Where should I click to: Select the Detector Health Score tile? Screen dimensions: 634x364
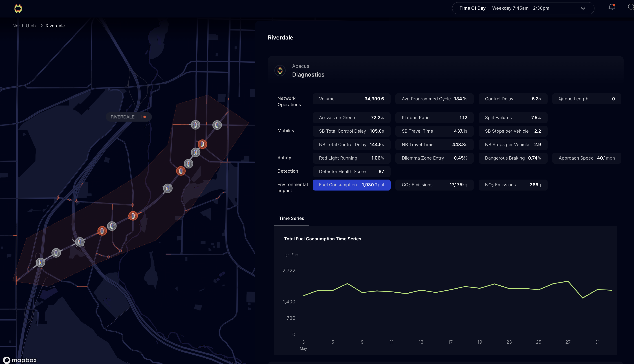tap(351, 172)
